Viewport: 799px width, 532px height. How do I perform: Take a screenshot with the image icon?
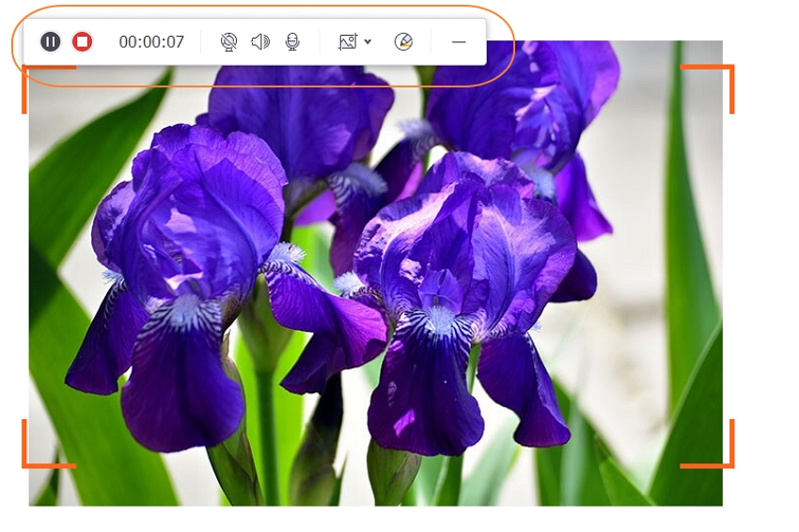(348, 41)
